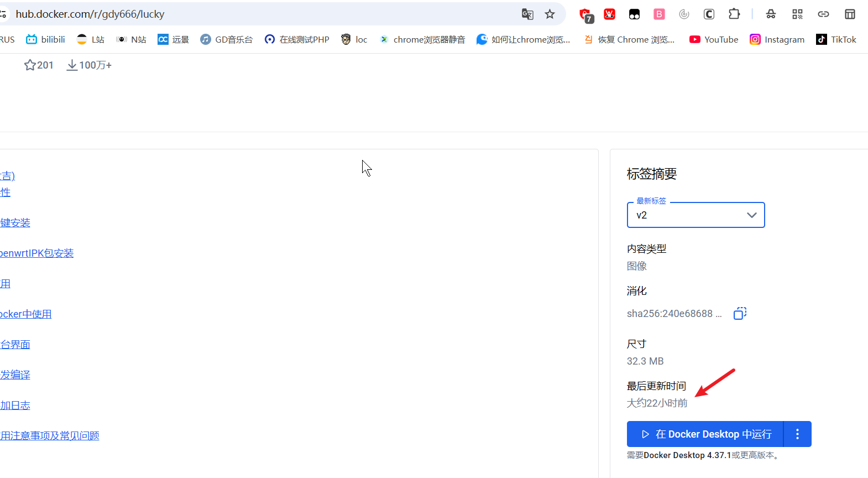Open the 恢复 Chrome 浏览 bookmark
The image size is (868, 478).
[x=629, y=39]
